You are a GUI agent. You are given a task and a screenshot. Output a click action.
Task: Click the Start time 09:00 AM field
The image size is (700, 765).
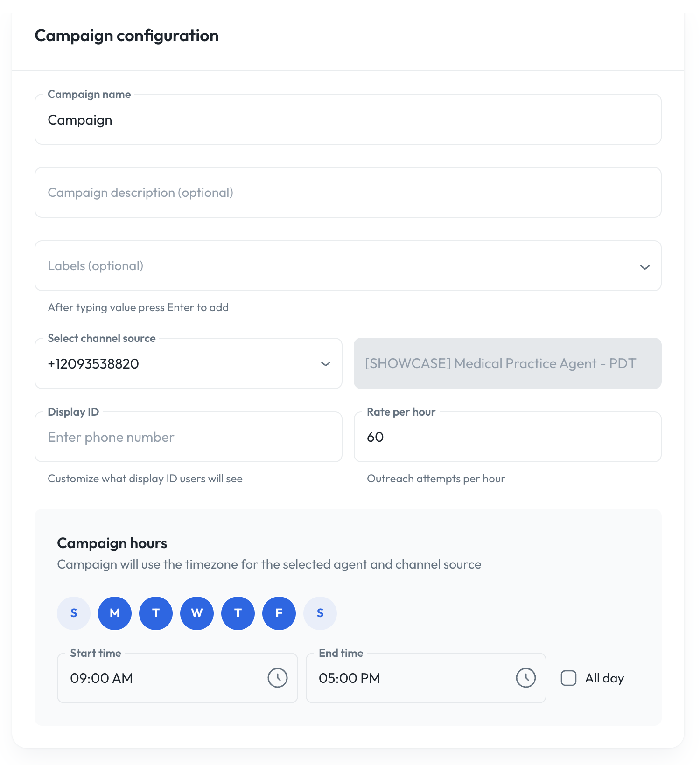177,678
